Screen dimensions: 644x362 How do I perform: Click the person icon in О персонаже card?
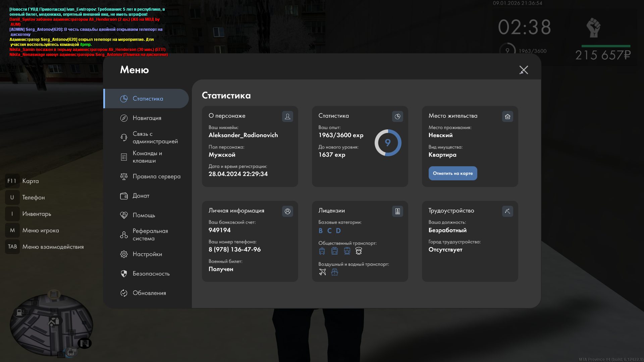(287, 116)
